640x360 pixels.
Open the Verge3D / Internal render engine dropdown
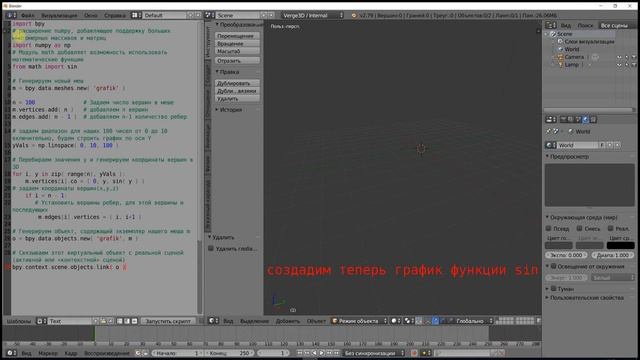tap(313, 15)
